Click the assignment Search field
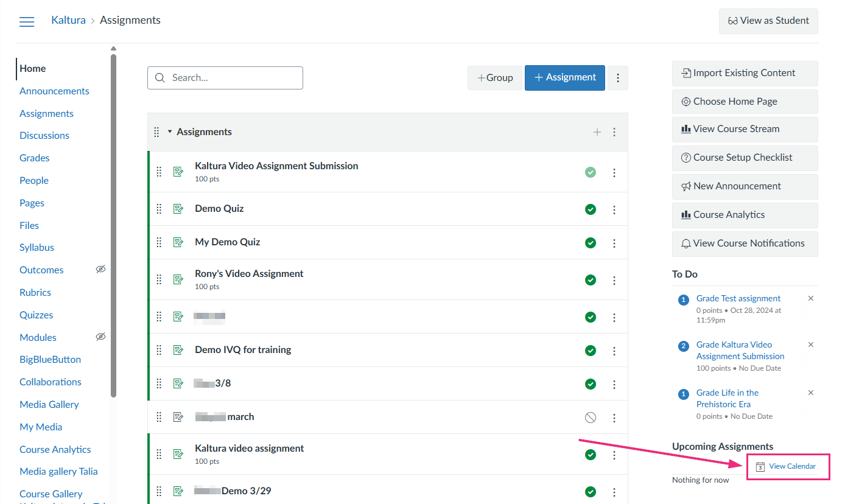Screen dimensions: 845x504 pyautogui.click(x=225, y=78)
